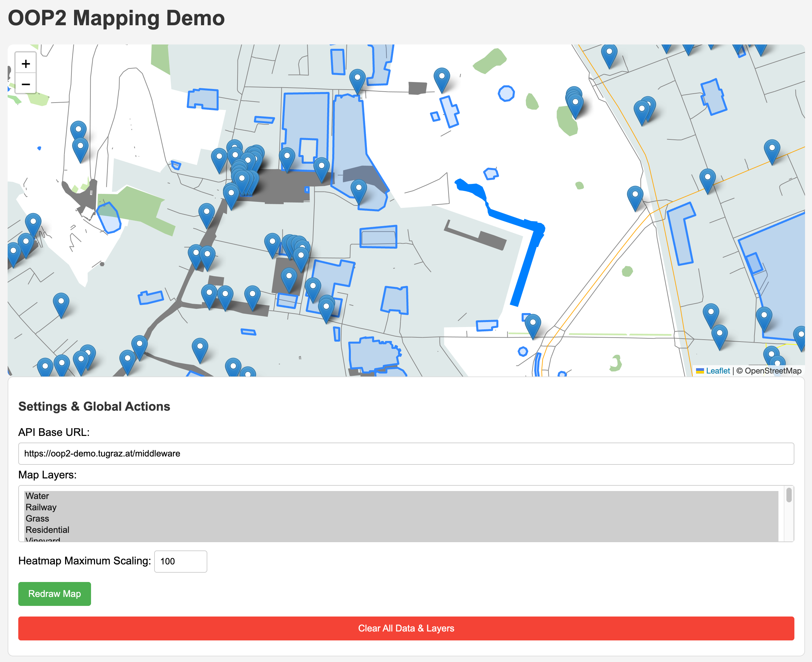This screenshot has height=662, width=812.
Task: Click the small blue octagon polygon near top
Action: (x=506, y=93)
